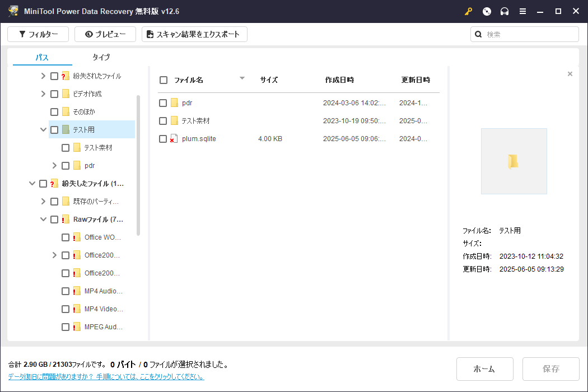Image resolution: width=588 pixels, height=392 pixels.
Task: Click the Office WO... folder icon
Action: [x=77, y=237]
